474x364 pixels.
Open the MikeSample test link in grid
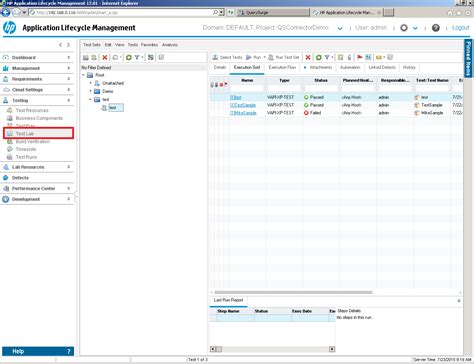point(243,113)
